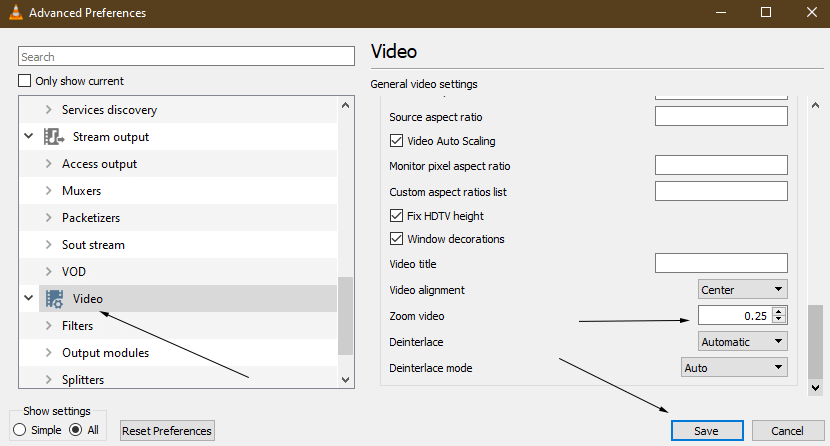Toggle Fix HDTV height checkbox
This screenshot has height=446, width=830.
396,216
